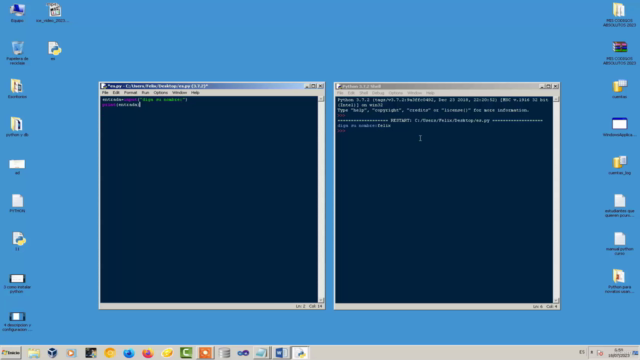Open the Options menu in es.py editor
This screenshot has width=640, height=360.
(160, 93)
